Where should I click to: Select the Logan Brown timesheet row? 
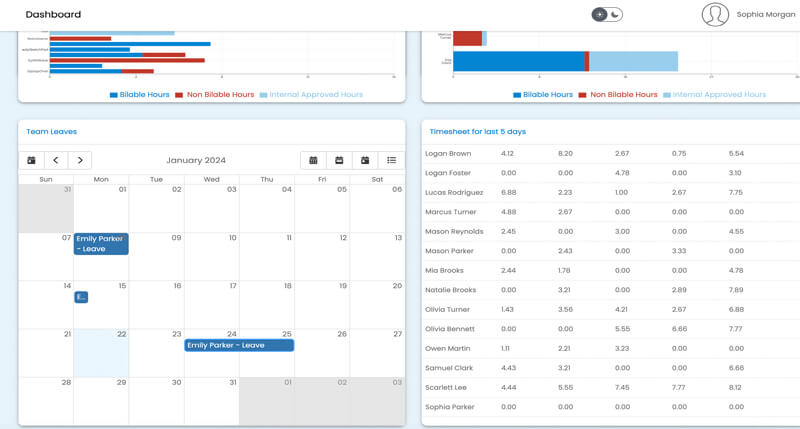[x=448, y=154]
